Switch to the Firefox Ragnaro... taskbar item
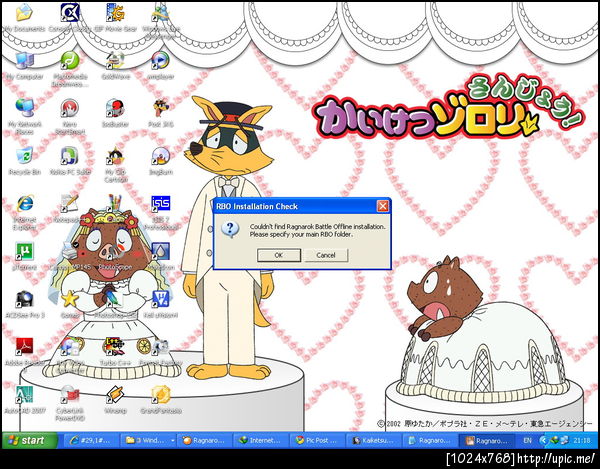Image resolution: width=600 pixels, height=469 pixels. tap(205, 441)
